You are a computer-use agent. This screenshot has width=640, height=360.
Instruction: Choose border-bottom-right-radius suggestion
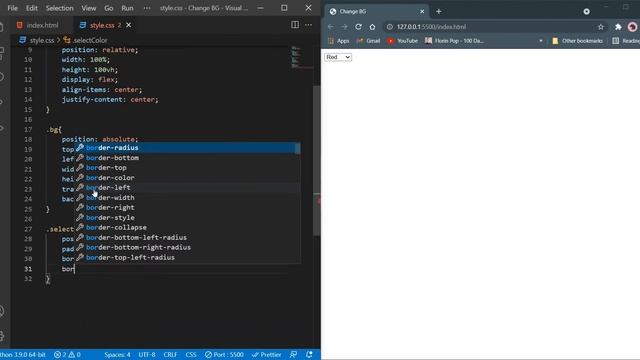(x=187, y=247)
